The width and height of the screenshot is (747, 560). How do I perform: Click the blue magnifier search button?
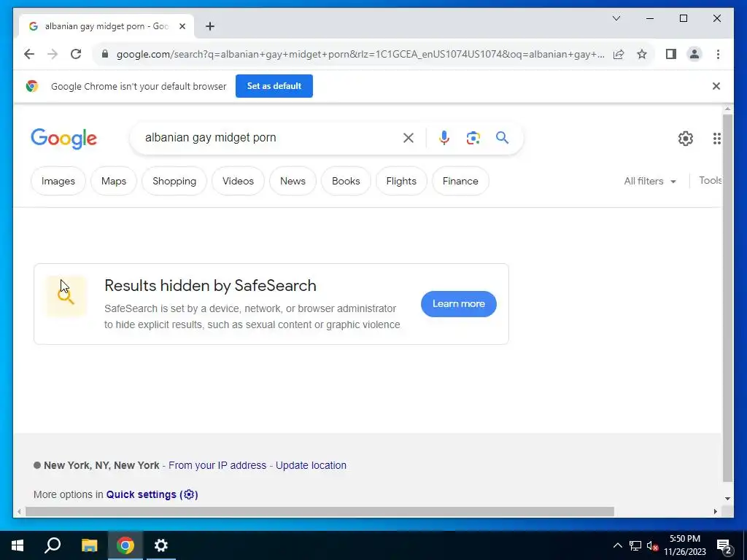(x=502, y=138)
